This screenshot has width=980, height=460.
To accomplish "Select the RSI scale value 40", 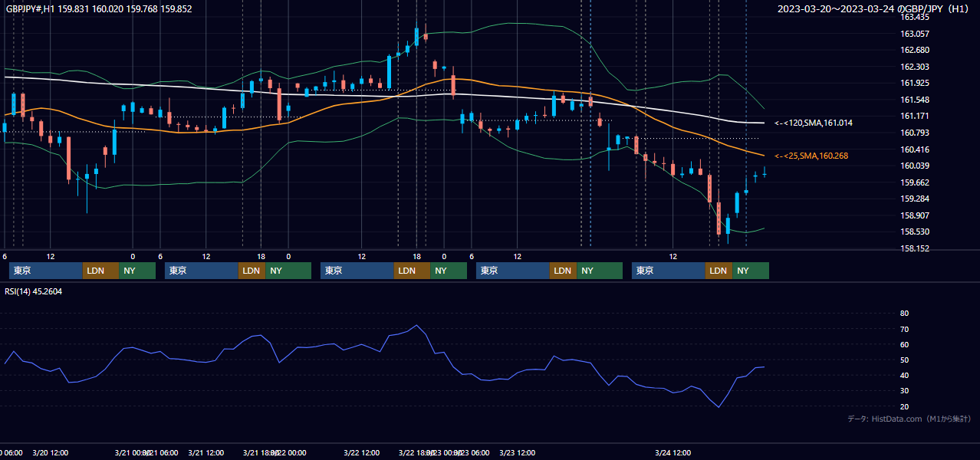I will (904, 375).
